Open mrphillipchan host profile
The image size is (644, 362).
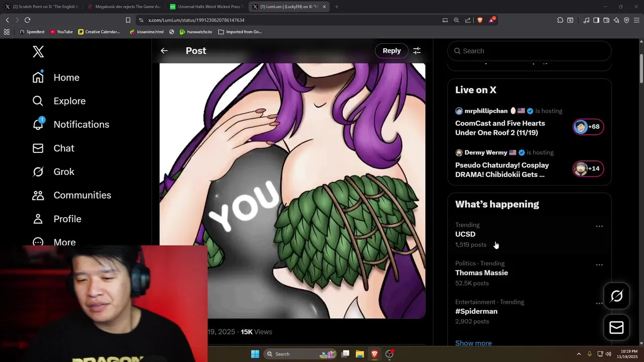(x=486, y=111)
